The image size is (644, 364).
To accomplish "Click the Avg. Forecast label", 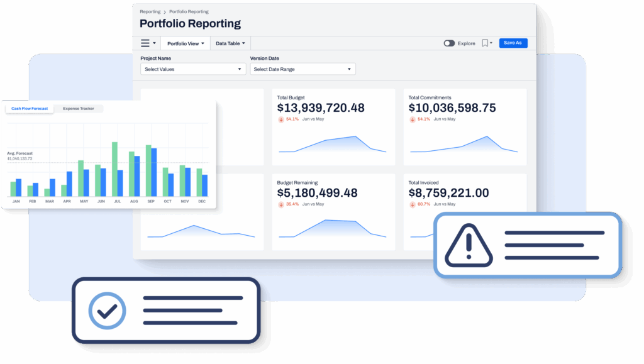I will point(19,153).
